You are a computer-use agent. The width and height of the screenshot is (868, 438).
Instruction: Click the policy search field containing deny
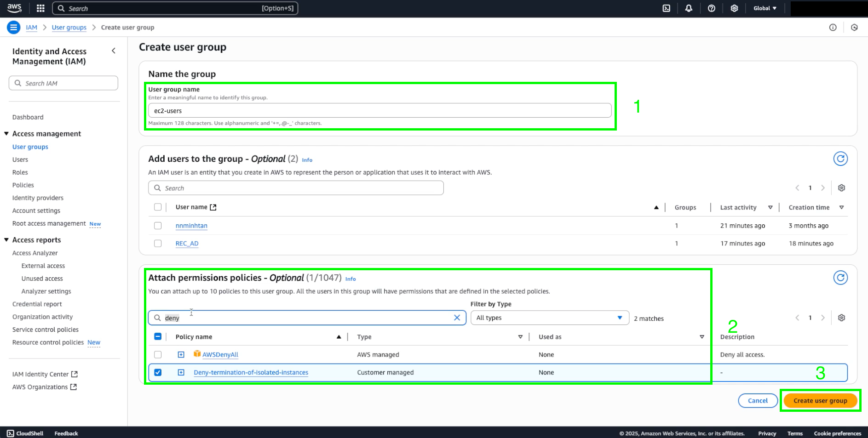click(307, 318)
